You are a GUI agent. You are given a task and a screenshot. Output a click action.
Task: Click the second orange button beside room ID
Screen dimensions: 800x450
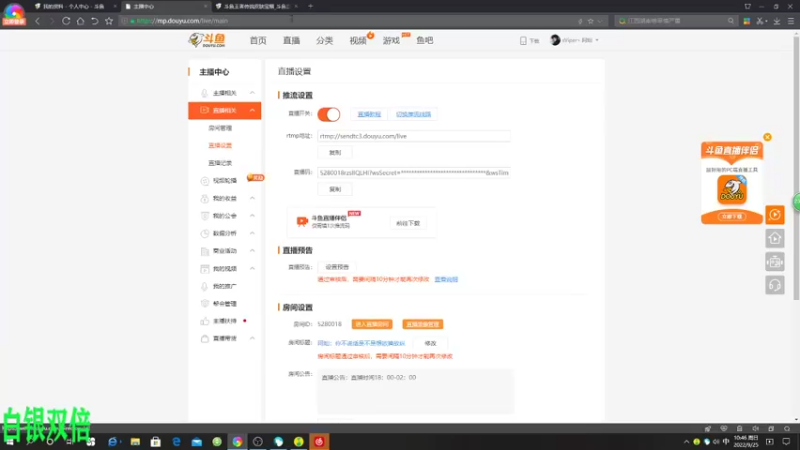pos(422,324)
